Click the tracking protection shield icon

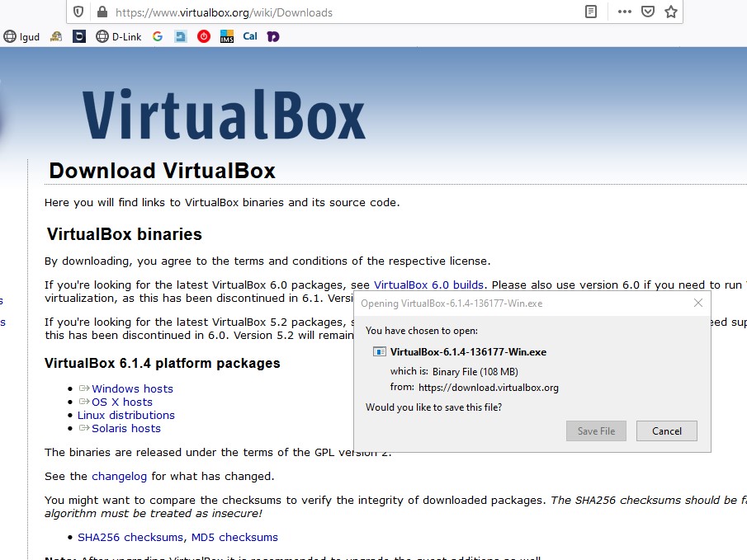[x=78, y=12]
